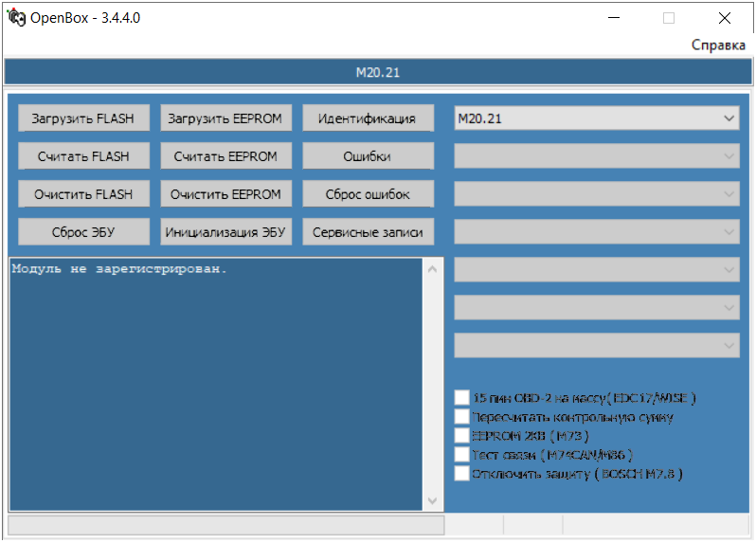
Task: Click the OpenBox app icon in title bar
Action: pyautogui.click(x=16, y=18)
